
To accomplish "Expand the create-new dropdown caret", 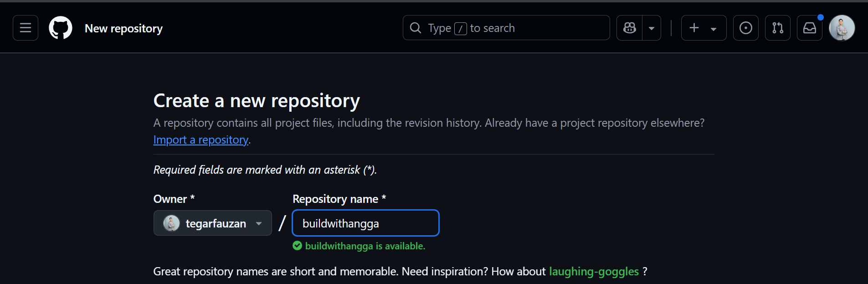I will pos(714,29).
